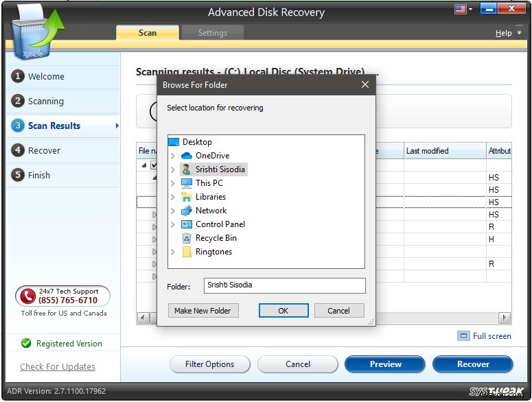Expand the Control Panel tree node

tap(173, 224)
